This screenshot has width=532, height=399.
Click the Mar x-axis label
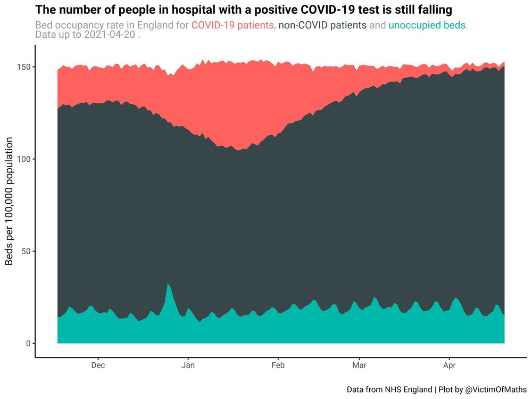[x=359, y=365]
